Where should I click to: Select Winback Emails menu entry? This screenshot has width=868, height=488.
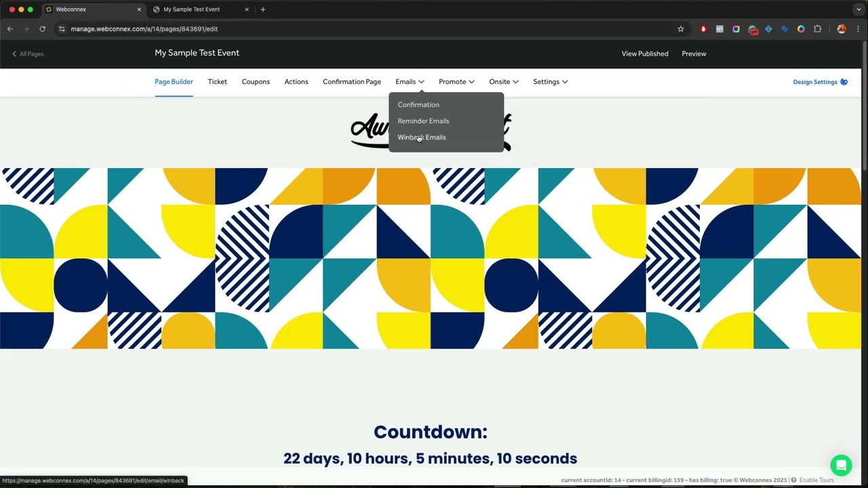click(422, 138)
